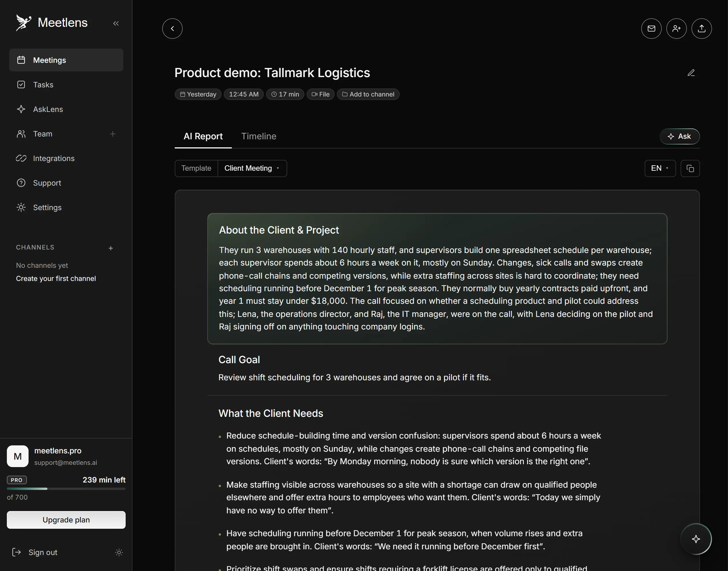Open the email envelope icon button
Screen dimensions: 728x571
point(651,29)
